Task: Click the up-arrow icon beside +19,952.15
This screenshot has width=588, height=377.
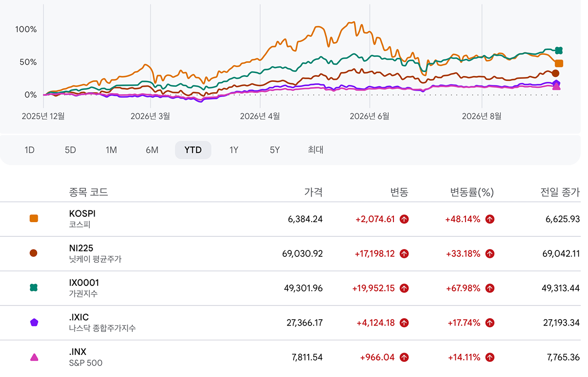Action: [x=404, y=288]
